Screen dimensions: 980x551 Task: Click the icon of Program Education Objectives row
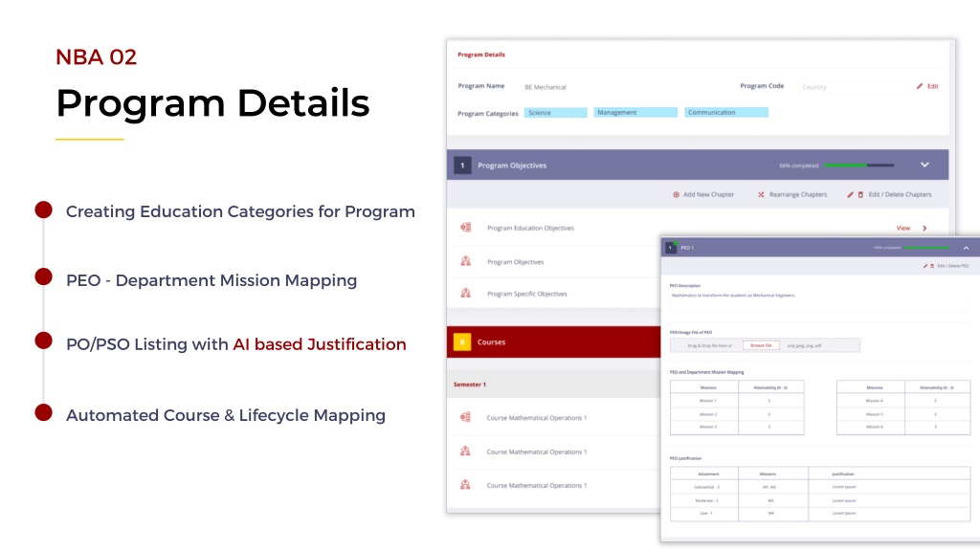pos(466,228)
